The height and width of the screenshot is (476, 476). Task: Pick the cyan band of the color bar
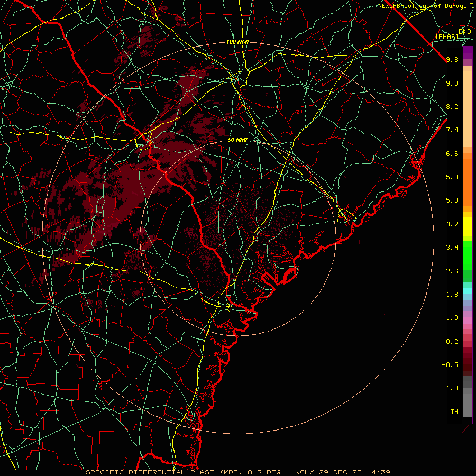click(x=467, y=290)
